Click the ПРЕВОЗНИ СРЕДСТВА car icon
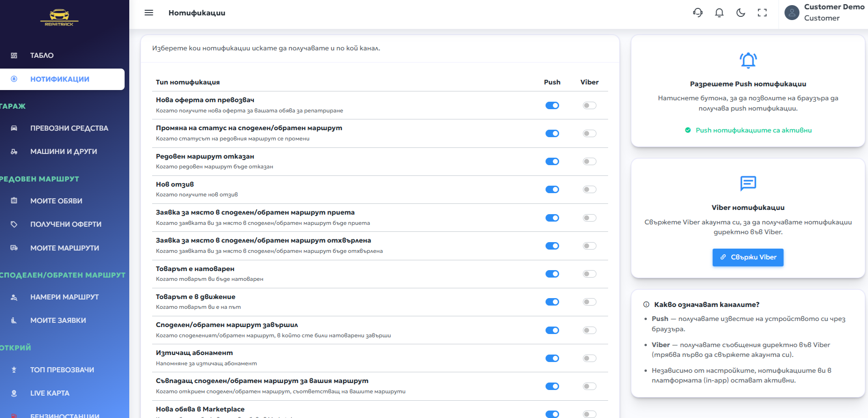The height and width of the screenshot is (418, 868). pyautogui.click(x=14, y=128)
